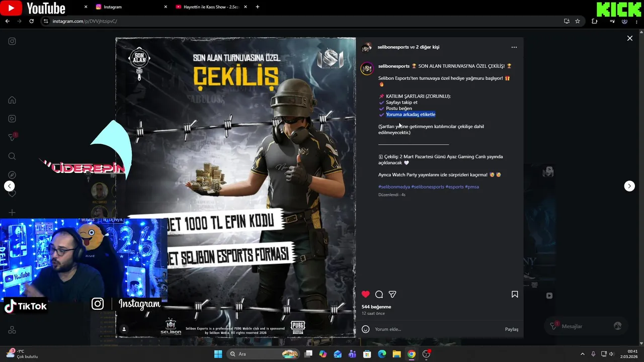Image resolution: width=644 pixels, height=362 pixels.
Task: Open hashtag #selibonmedya
Action: point(394,187)
